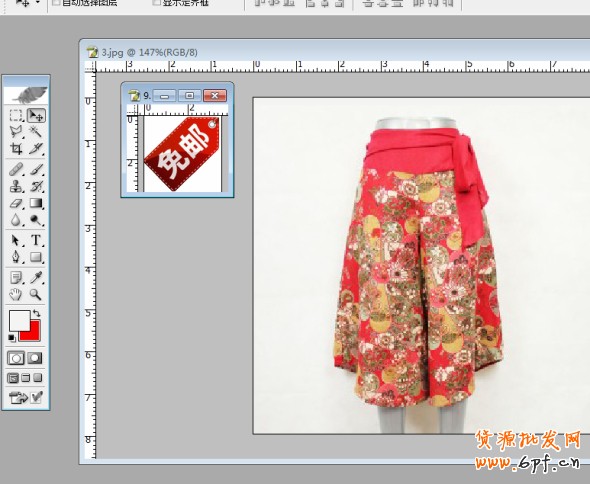
Task: Switch to Quick Mask mode
Action: tap(35, 358)
